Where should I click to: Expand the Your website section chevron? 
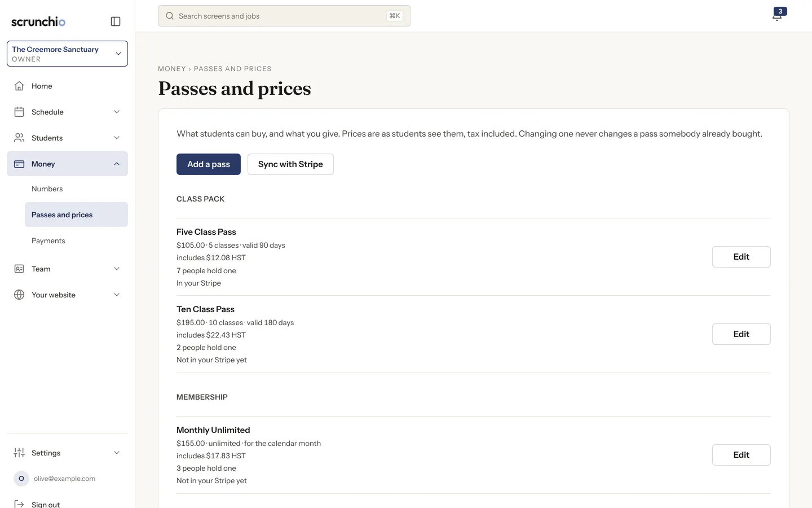pos(117,295)
